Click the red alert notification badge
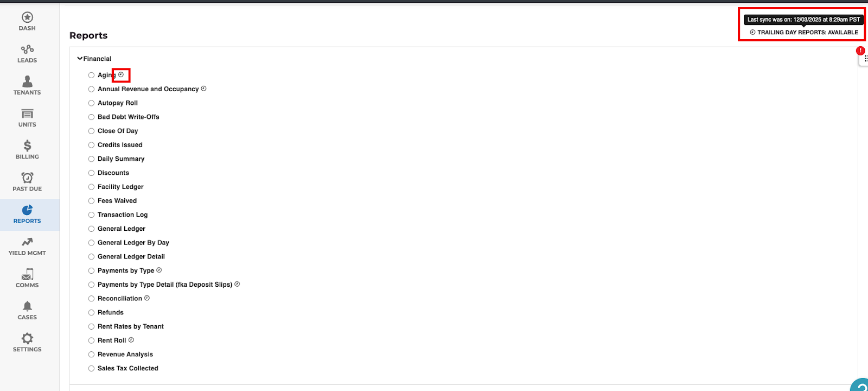This screenshot has width=868, height=391. (x=860, y=51)
